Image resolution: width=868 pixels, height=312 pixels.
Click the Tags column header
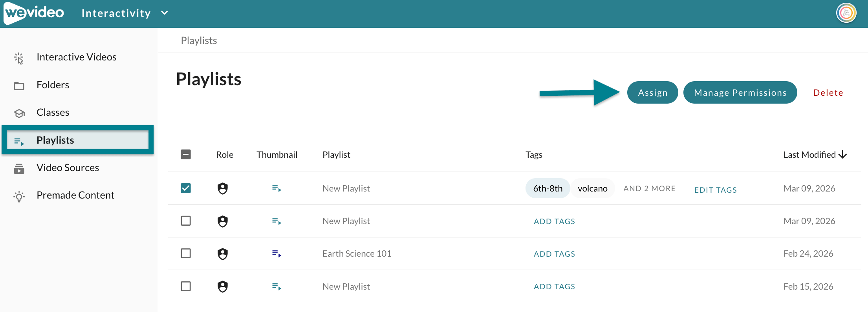(534, 155)
